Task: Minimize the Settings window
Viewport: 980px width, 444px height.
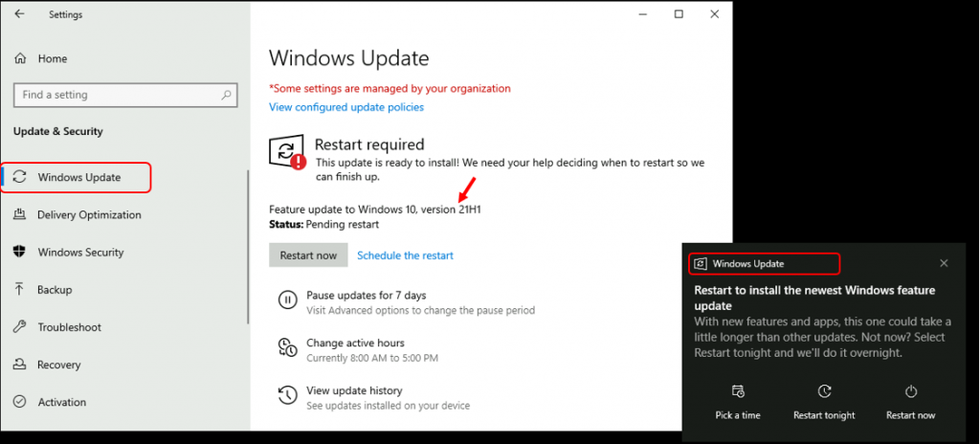Action: tap(642, 13)
